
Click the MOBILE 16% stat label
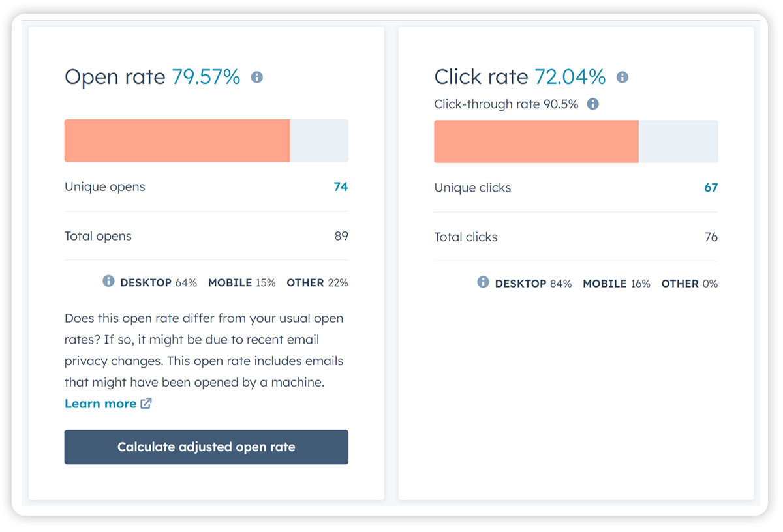click(616, 283)
